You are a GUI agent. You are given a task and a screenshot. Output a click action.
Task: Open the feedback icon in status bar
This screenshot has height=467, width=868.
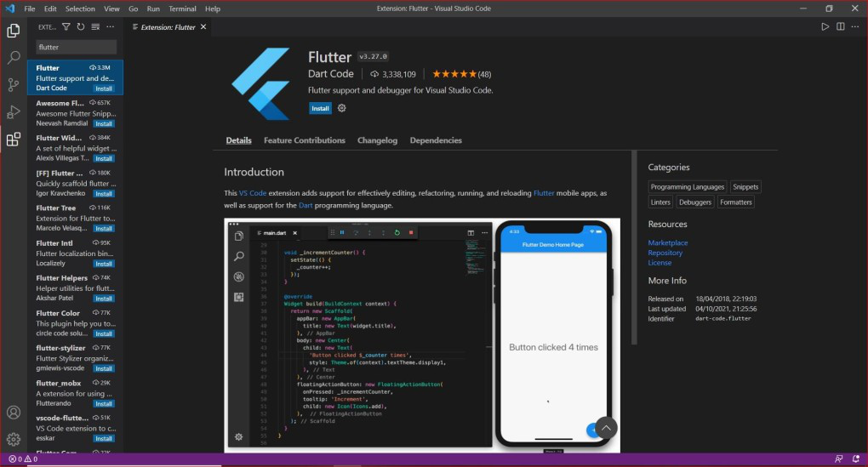point(839,458)
